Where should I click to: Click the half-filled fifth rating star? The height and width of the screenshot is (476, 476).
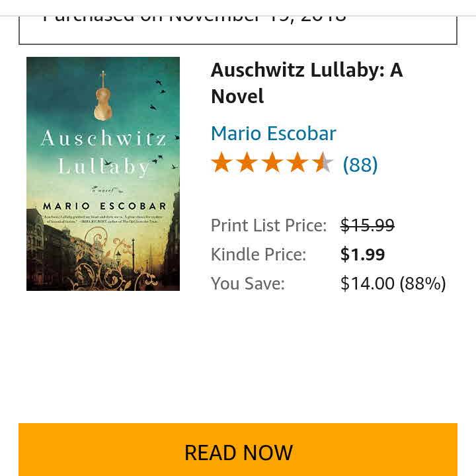(323, 163)
